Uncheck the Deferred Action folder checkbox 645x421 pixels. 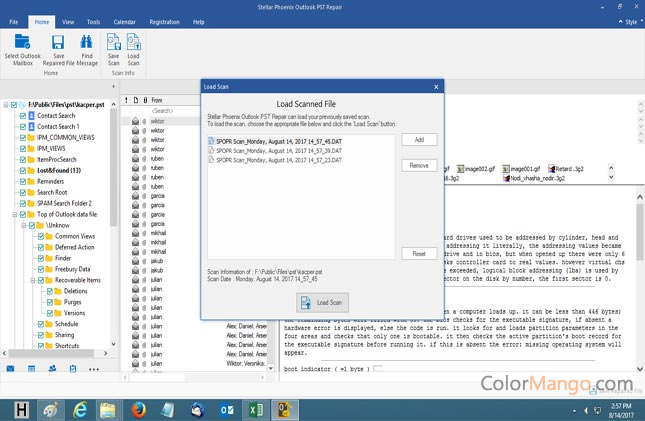(x=48, y=247)
